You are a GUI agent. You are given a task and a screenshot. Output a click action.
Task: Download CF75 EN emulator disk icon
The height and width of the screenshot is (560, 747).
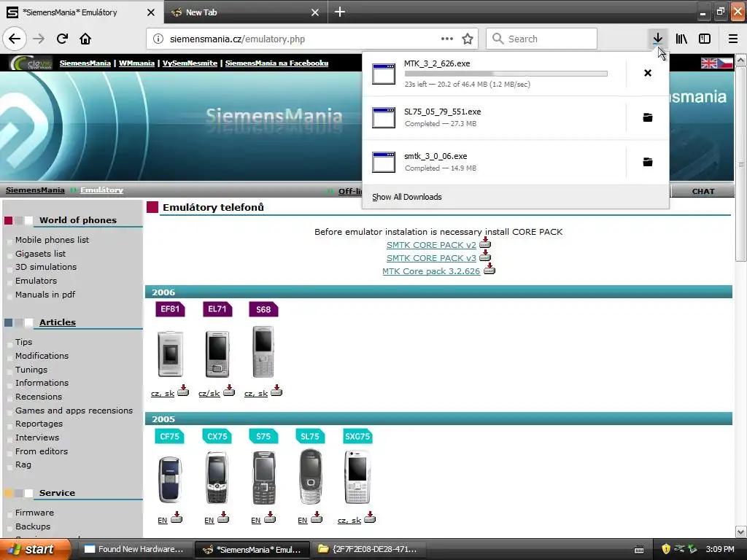[177, 517]
